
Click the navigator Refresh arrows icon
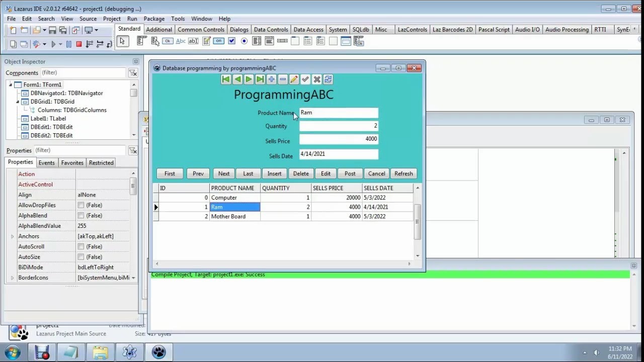click(x=328, y=79)
